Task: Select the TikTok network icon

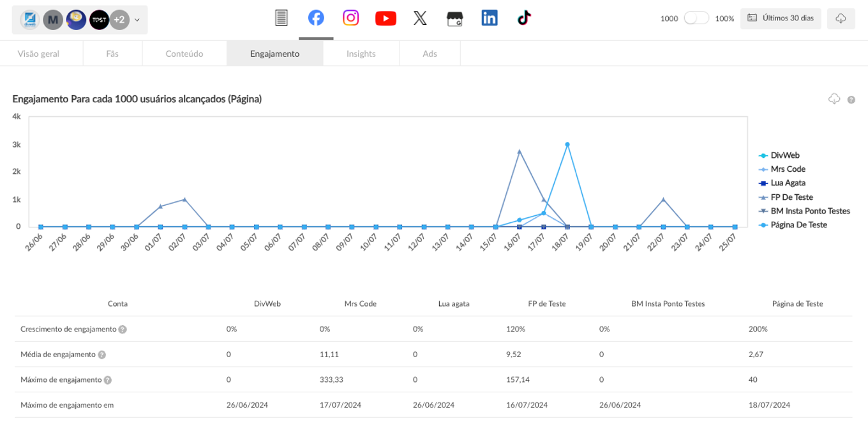Action: pos(524,19)
